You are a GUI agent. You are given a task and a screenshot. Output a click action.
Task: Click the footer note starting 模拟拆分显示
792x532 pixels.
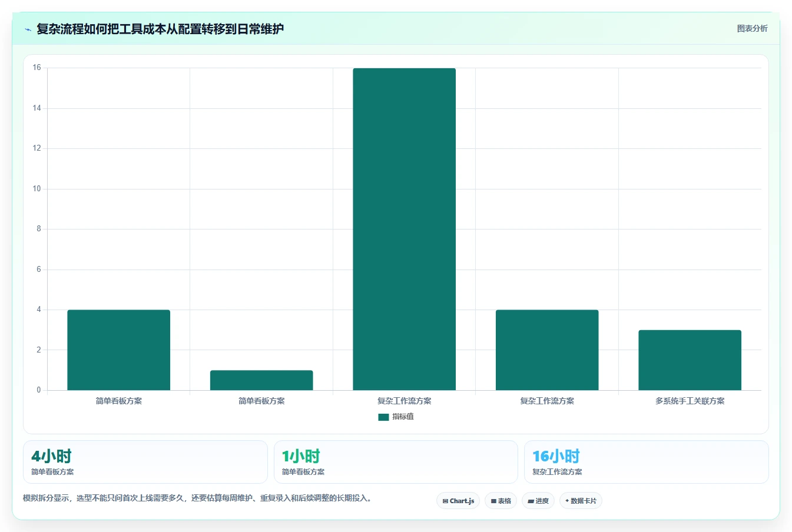[x=197, y=498]
